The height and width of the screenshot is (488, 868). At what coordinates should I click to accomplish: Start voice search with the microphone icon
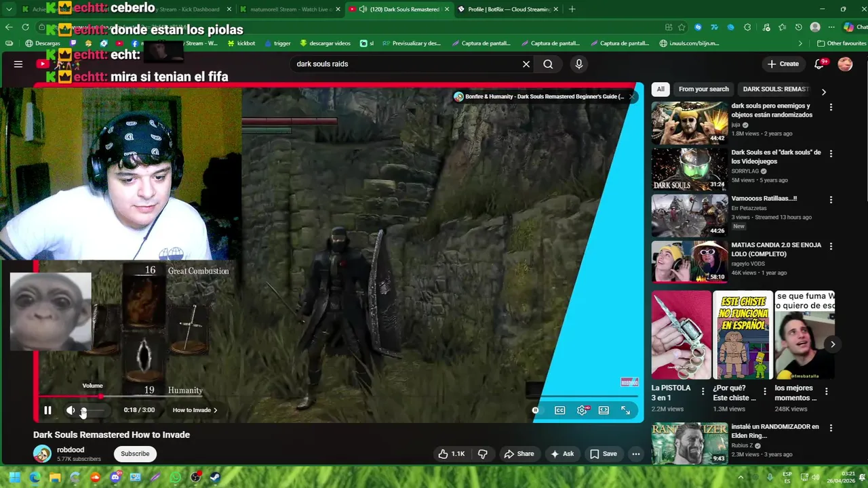click(x=578, y=64)
